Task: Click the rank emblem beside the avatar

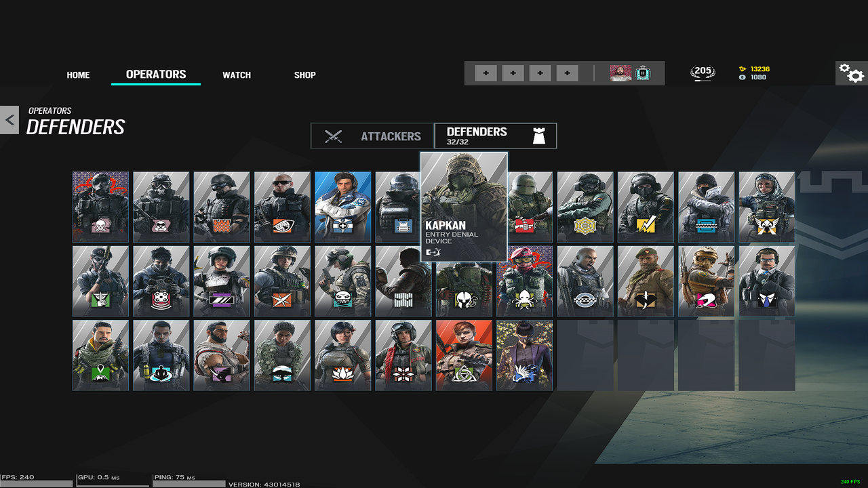Action: pyautogui.click(x=644, y=73)
